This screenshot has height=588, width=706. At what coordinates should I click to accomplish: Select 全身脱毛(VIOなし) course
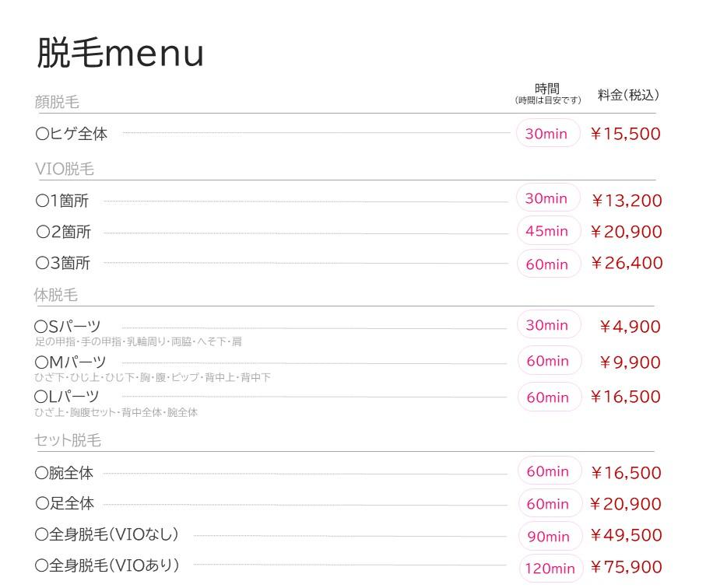pyautogui.click(x=107, y=535)
